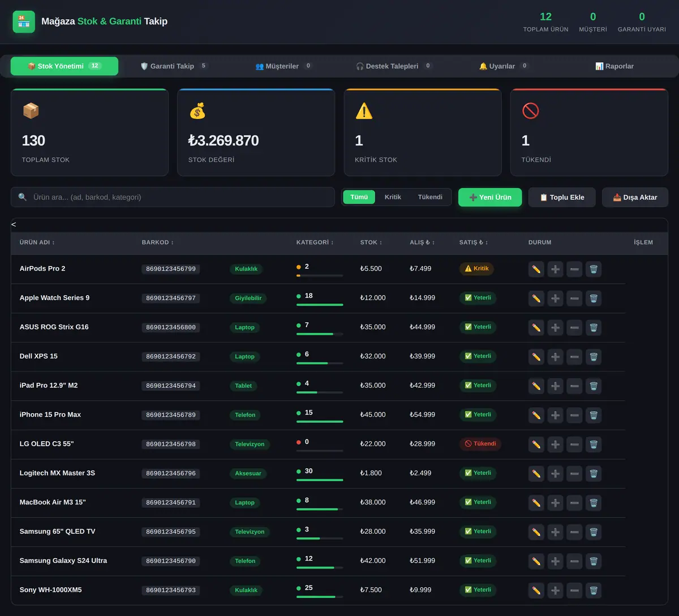Screen dimensions: 679x616
Task: Click the Toplu Ekle button
Action: click(562, 197)
